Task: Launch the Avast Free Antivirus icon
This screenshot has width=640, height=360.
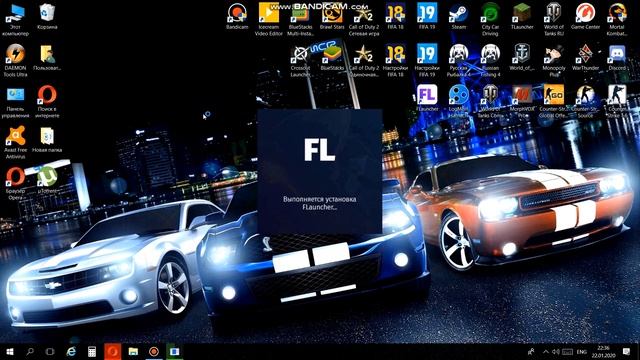Action: coord(15,142)
